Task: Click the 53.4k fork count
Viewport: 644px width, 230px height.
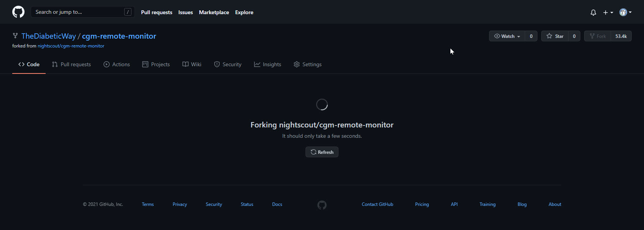Action: [621, 36]
